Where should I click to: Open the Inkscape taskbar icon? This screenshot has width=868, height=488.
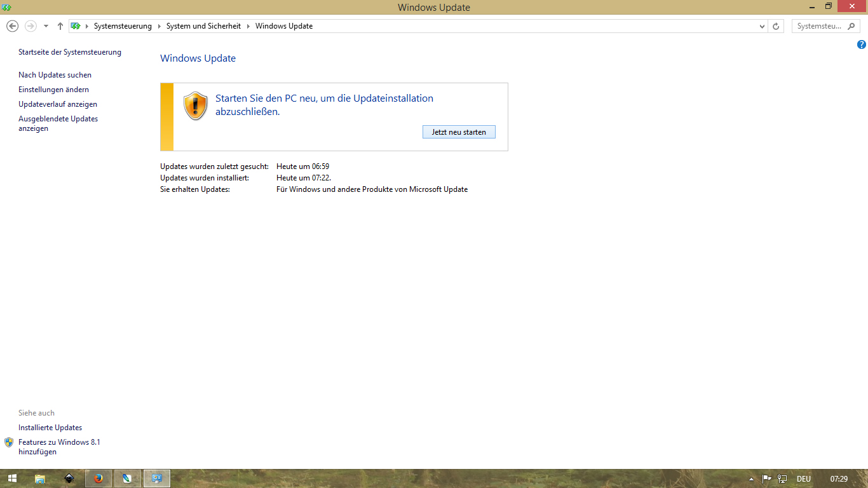pyautogui.click(x=69, y=478)
